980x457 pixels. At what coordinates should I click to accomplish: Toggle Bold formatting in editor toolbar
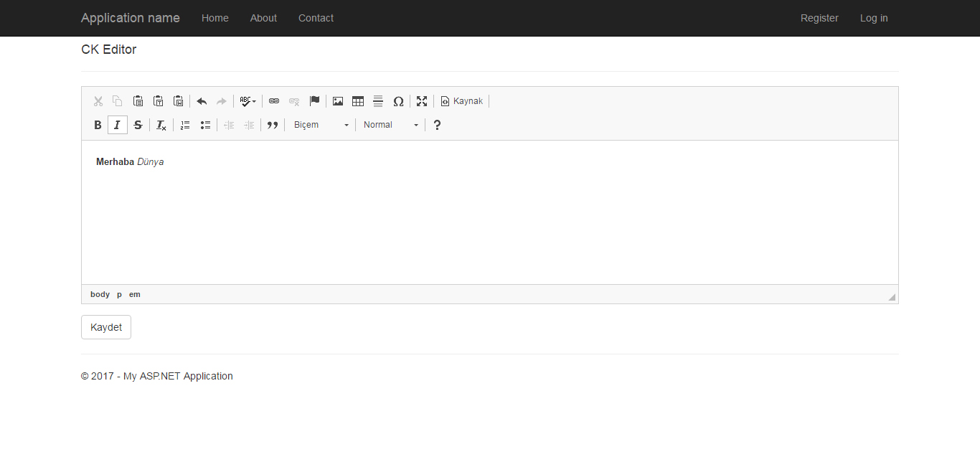98,125
